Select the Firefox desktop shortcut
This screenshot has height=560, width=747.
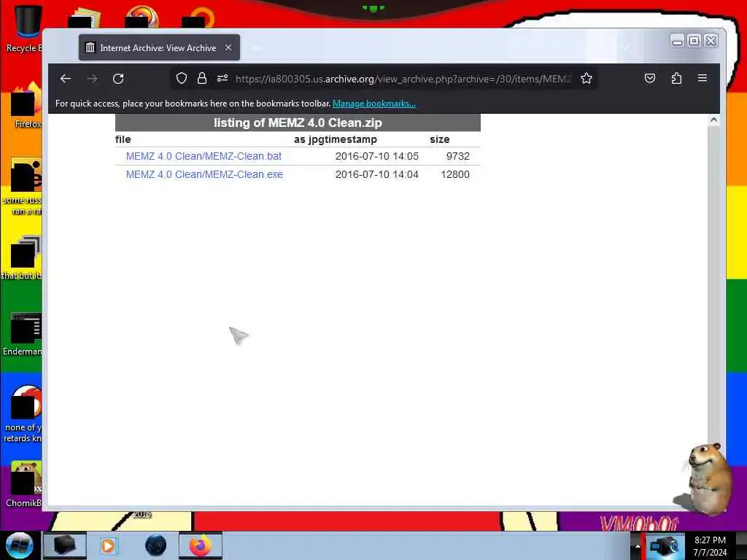pos(27,106)
